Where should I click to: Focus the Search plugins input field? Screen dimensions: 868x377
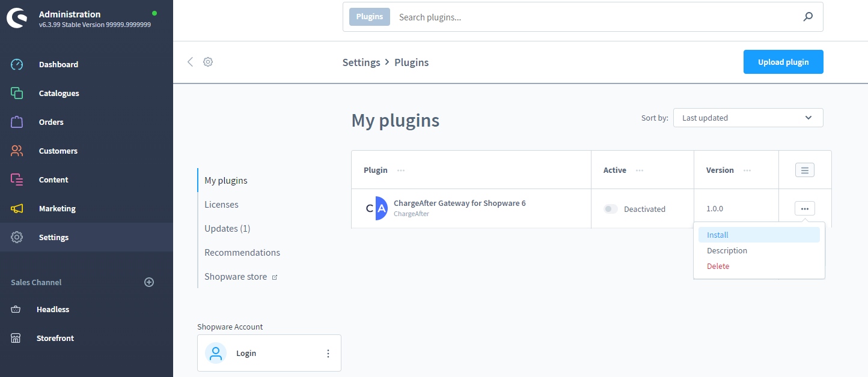[595, 17]
